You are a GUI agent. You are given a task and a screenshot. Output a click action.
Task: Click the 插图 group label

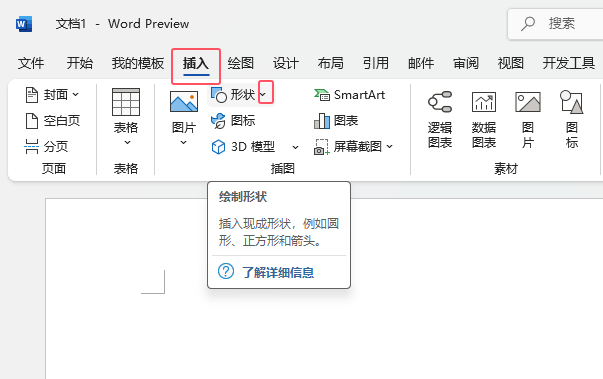click(283, 168)
